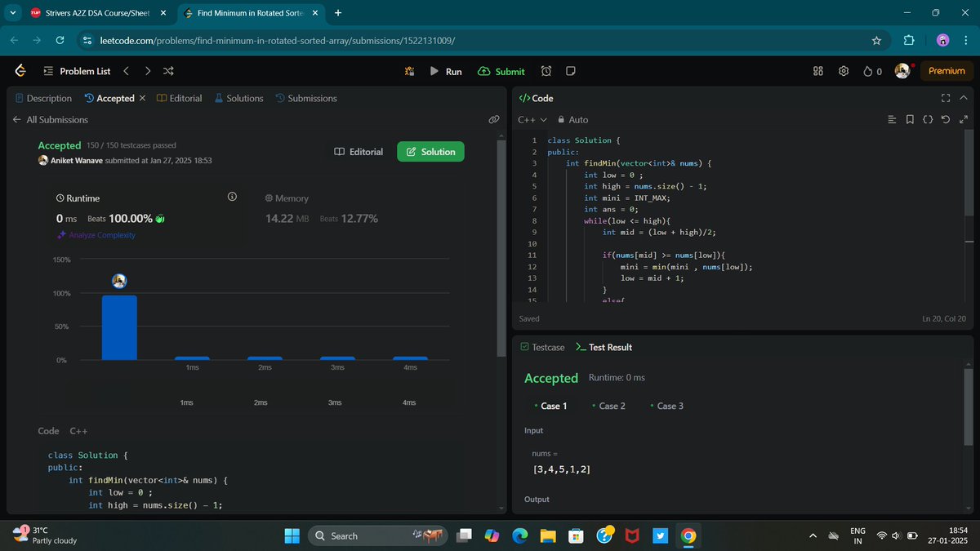
Task: Open the C++ language dropdown
Action: [532, 119]
